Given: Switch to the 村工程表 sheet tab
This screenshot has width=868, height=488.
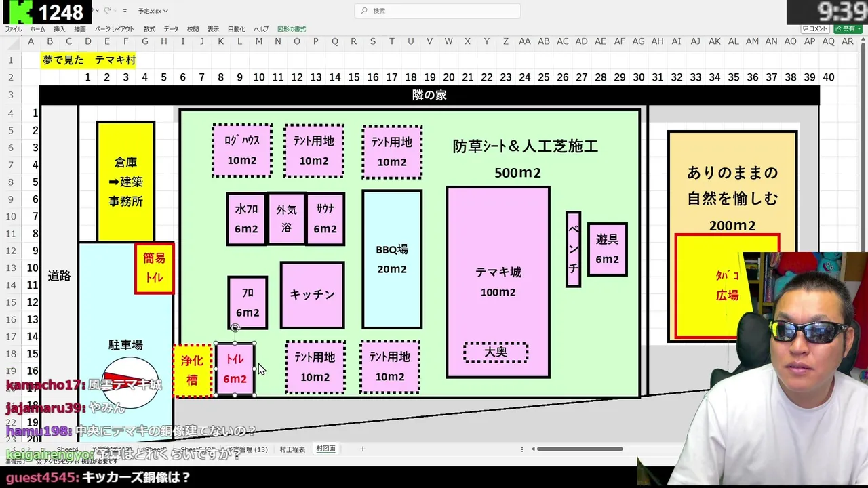Looking at the screenshot, I should tap(292, 449).
